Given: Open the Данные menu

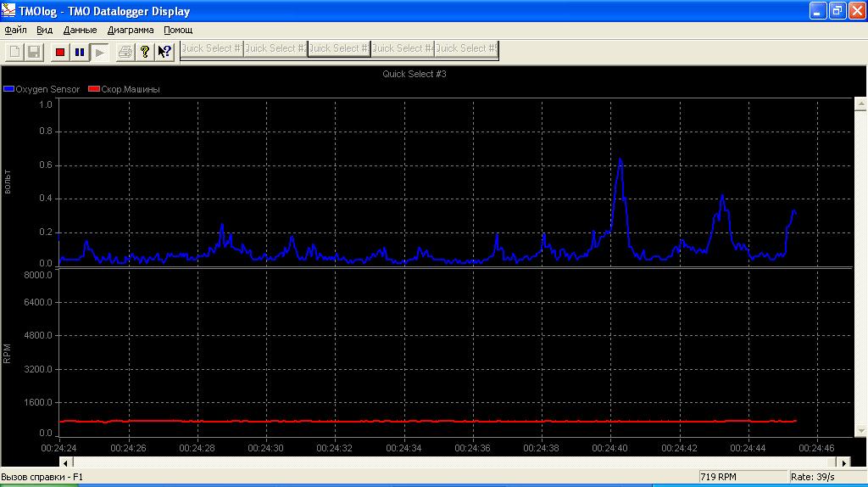Looking at the screenshot, I should click(x=80, y=30).
